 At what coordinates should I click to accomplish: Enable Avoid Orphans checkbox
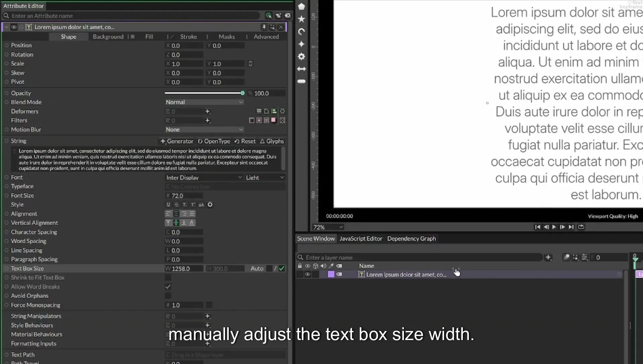click(x=168, y=296)
